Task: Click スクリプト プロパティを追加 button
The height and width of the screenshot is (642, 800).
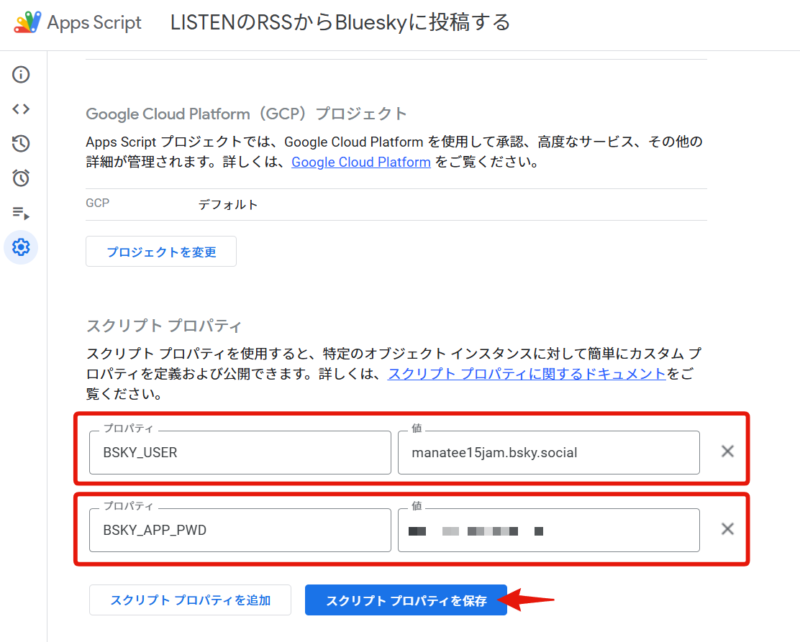Action: (190, 600)
